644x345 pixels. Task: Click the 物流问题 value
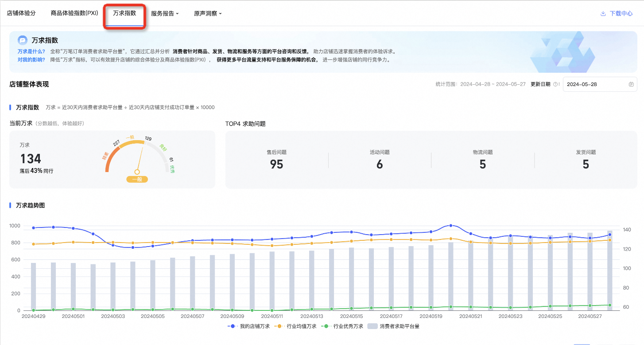[483, 165]
